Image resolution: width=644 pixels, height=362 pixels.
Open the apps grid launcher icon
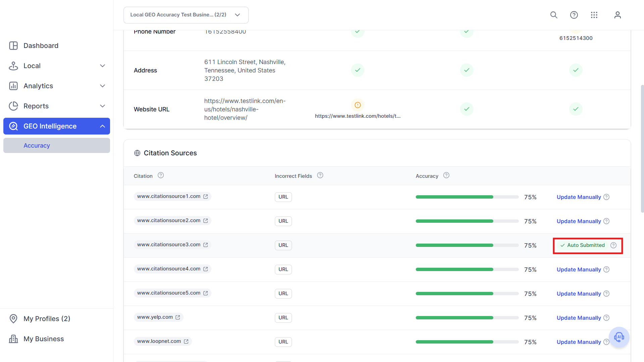tap(594, 15)
